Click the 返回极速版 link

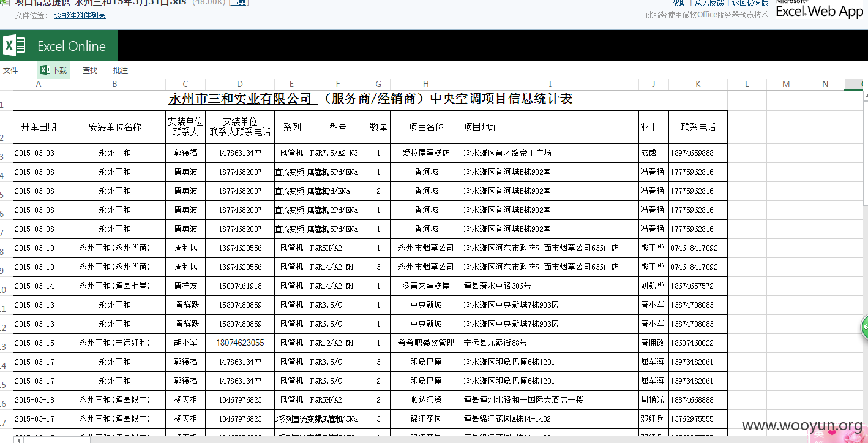[x=750, y=3]
